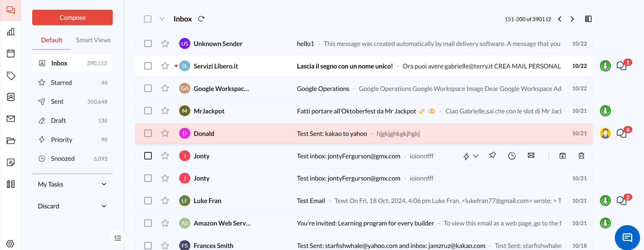This screenshot has height=250, width=644.
Task: Go to next page of emails
Action: coord(572,19)
